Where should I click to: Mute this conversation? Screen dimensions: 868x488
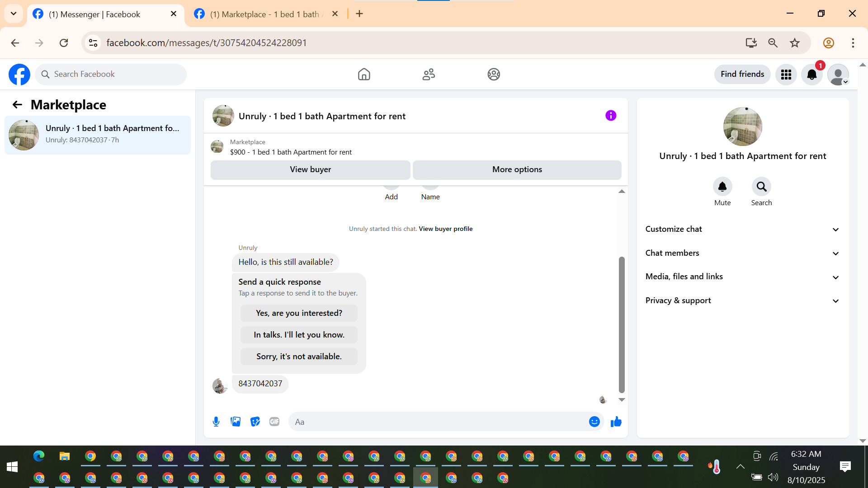722,187
